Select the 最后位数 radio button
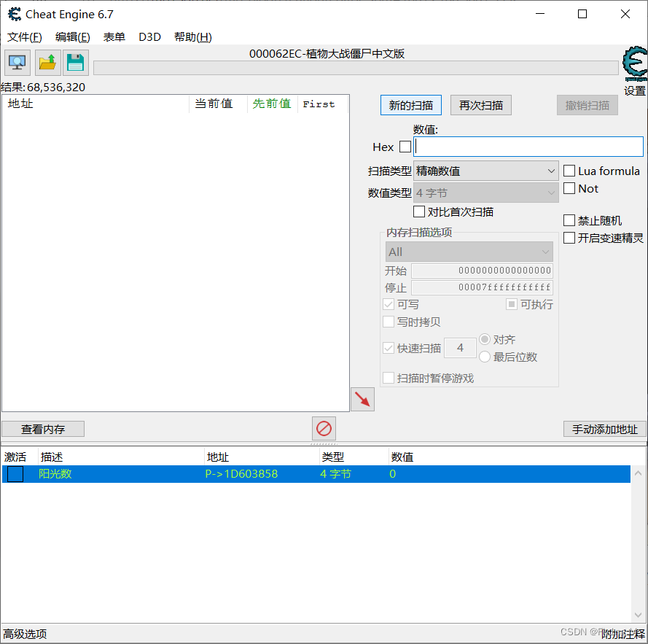Screen dimensions: 648x644 pos(485,357)
